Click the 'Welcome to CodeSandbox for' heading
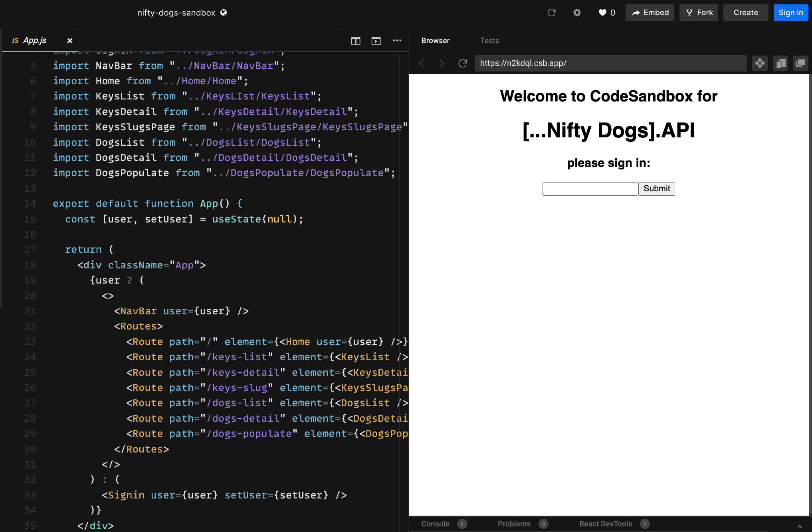Image resolution: width=812 pixels, height=532 pixels. tap(608, 96)
